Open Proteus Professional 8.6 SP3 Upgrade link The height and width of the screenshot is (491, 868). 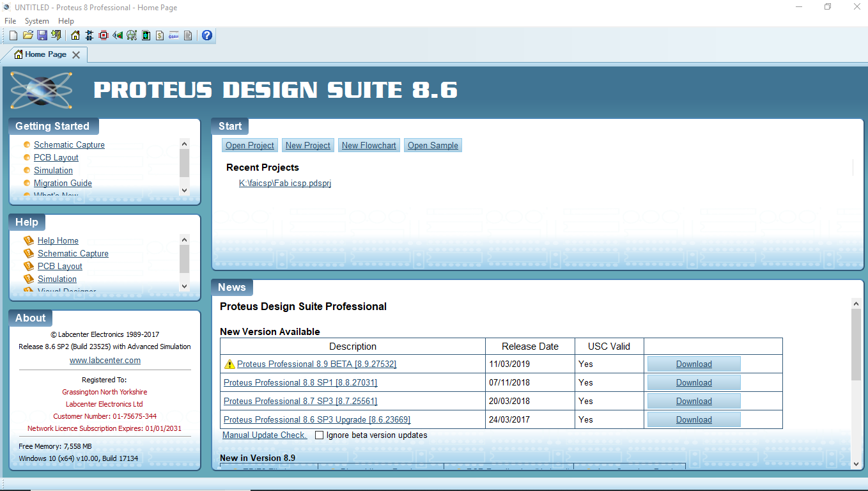click(x=317, y=419)
